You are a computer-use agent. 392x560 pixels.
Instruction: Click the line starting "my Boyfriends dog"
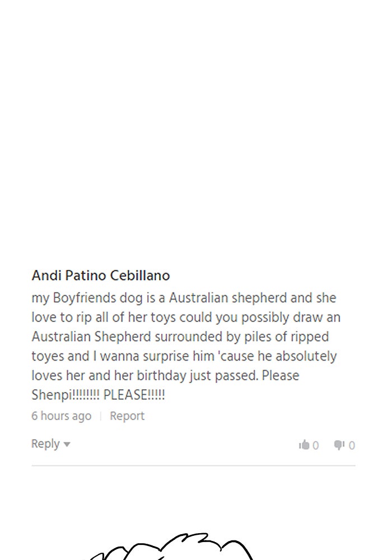[184, 298]
